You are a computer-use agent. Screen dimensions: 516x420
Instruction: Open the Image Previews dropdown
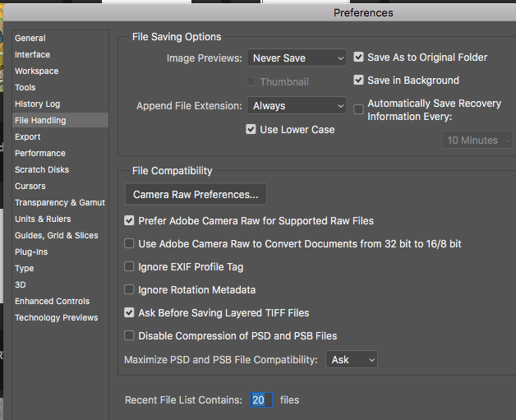297,58
